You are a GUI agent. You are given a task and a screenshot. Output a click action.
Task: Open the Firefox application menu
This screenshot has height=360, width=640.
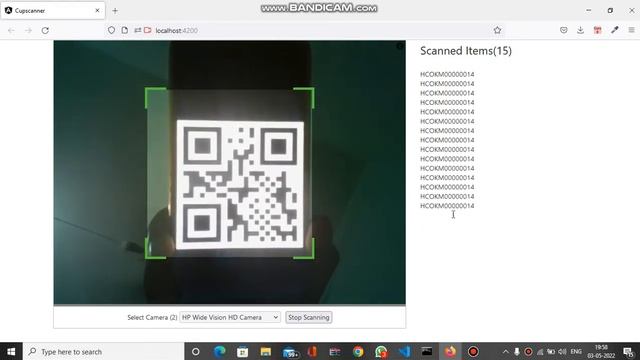pyautogui.click(x=631, y=30)
